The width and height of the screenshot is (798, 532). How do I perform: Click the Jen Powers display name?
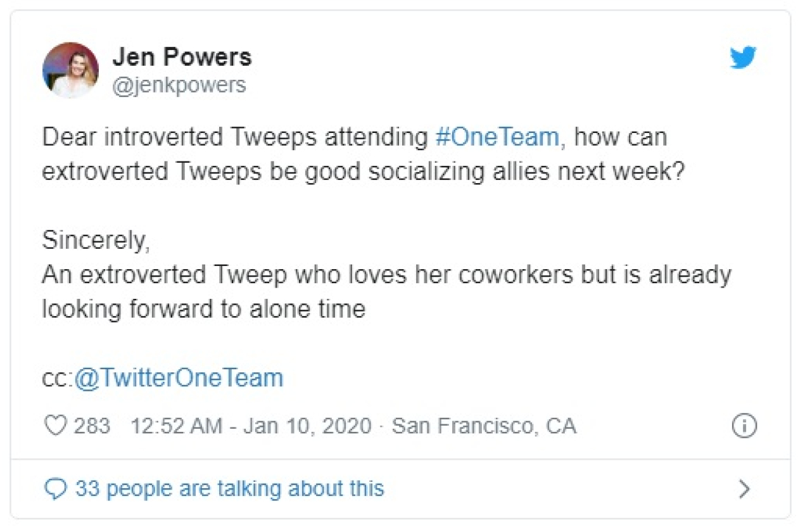tap(182, 57)
